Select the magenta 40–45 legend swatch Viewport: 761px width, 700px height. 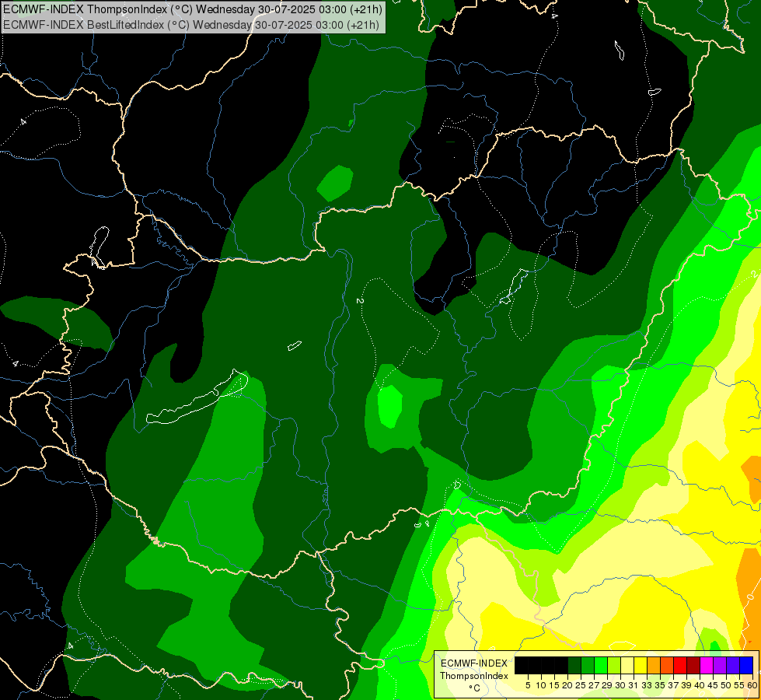(707, 665)
